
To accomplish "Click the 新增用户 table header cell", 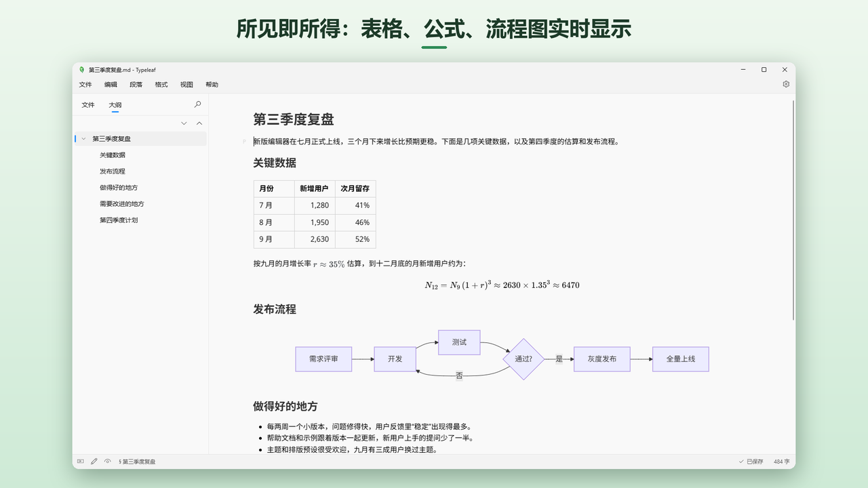I will 315,188.
